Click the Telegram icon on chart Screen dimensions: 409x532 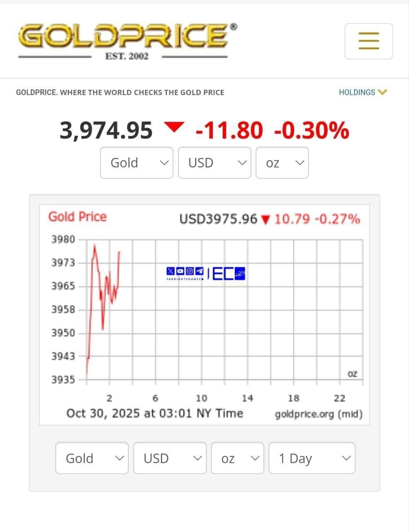pyautogui.click(x=200, y=271)
